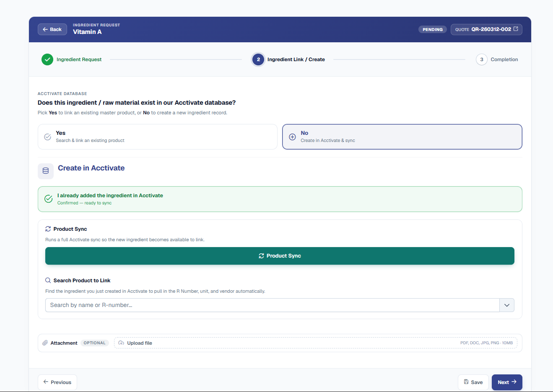The image size is (553, 392).
Task: Click the Vitamin A title
Action: tap(87, 32)
